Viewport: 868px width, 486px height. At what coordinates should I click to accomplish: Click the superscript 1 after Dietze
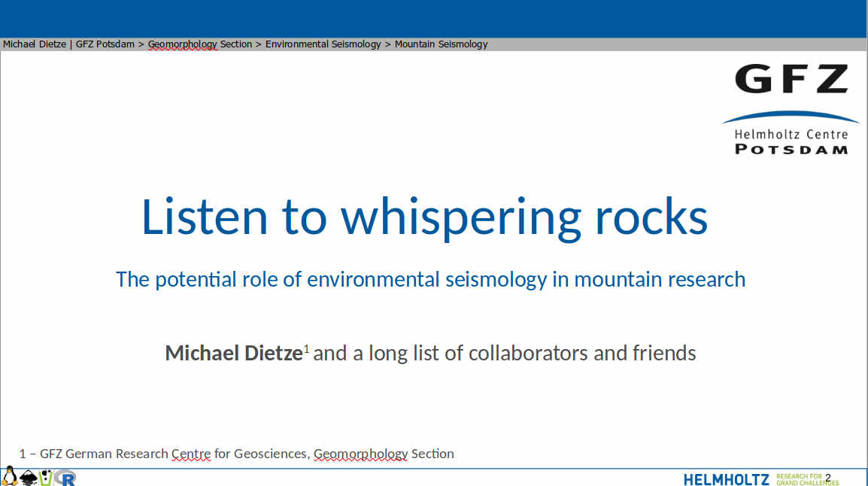[306, 349]
